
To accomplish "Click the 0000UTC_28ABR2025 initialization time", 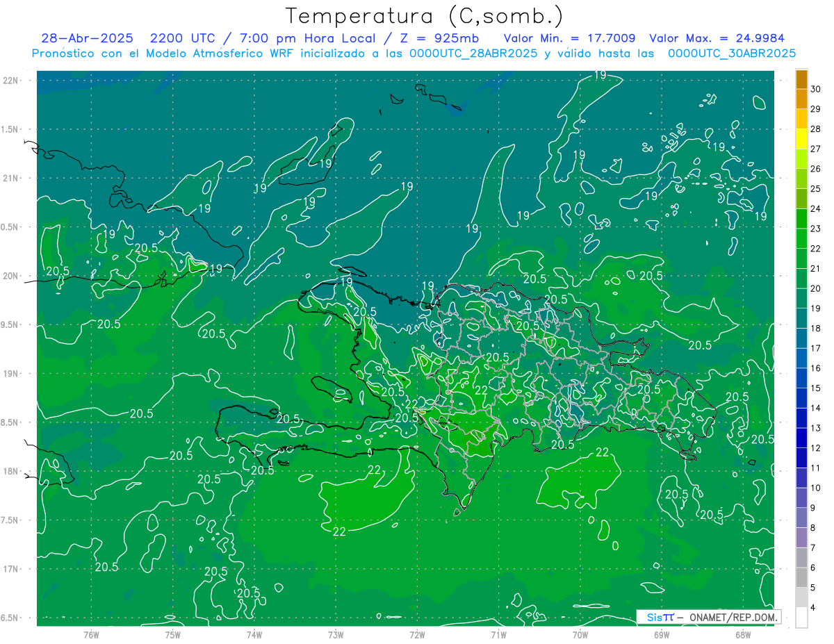I will click(x=473, y=53).
